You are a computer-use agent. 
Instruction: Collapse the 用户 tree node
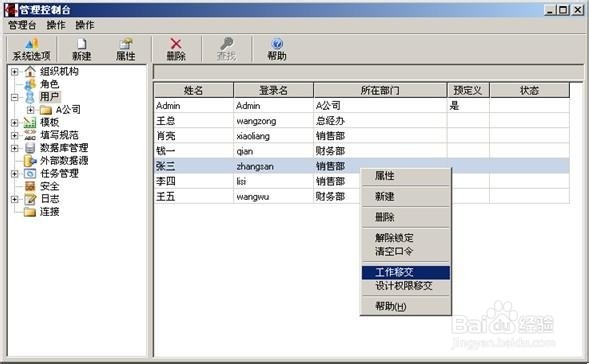[14, 97]
